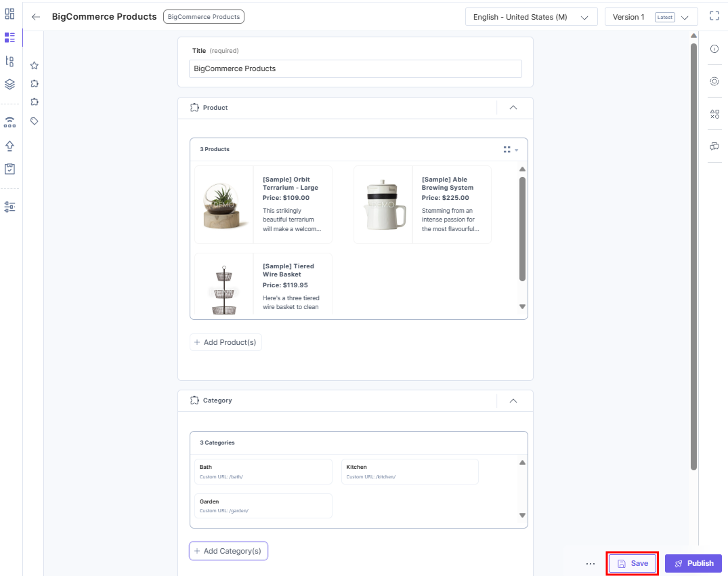Click the tag icon in secondary sidebar
Image resolution: width=728 pixels, height=576 pixels.
(x=34, y=121)
